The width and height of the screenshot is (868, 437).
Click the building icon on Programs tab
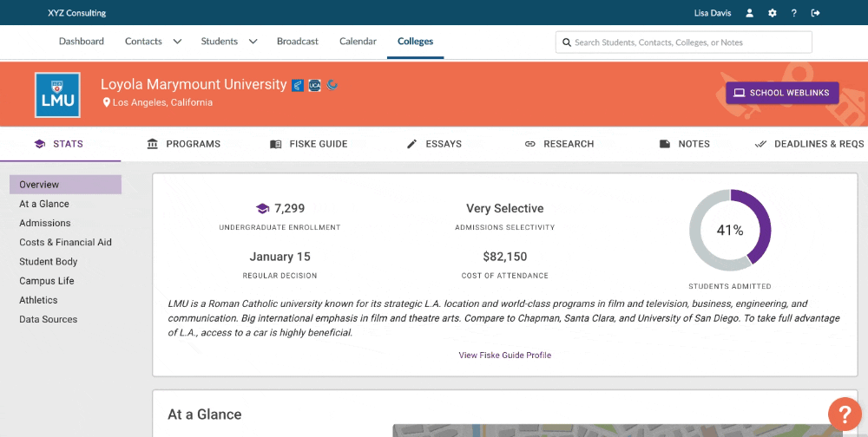coord(152,144)
